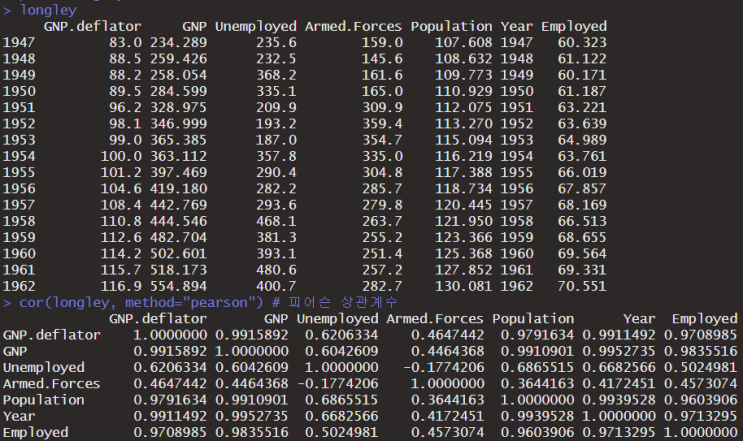Screen dimensions: 743x441
Task: Select GNP value 363.112 for 1954
Action: tap(179, 156)
